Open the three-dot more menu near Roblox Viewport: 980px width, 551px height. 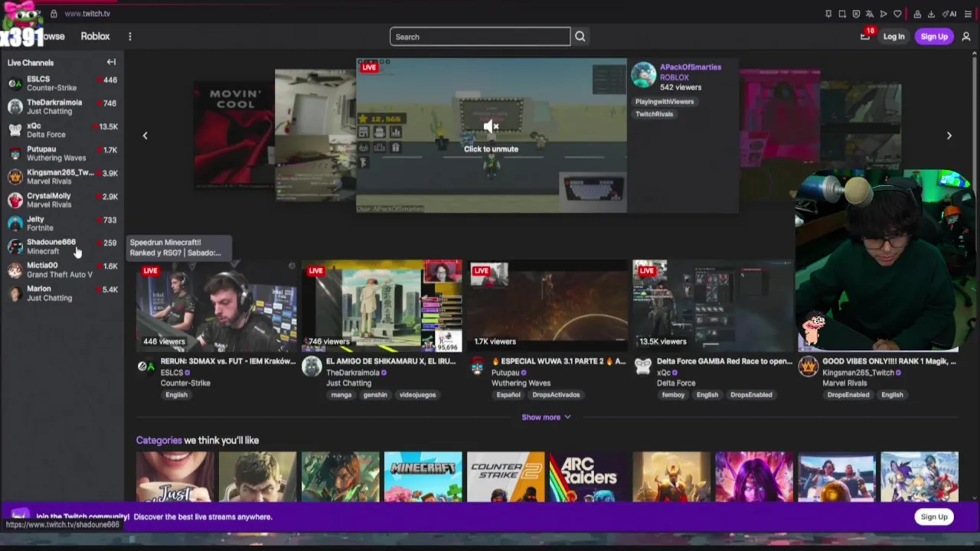coord(130,36)
